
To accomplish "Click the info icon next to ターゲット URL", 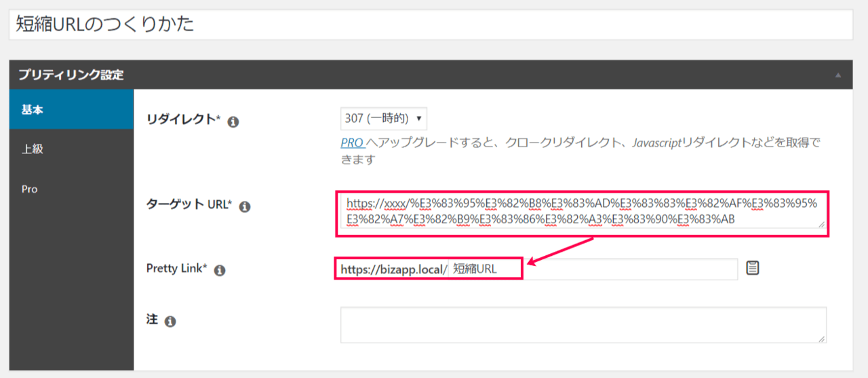I will pyautogui.click(x=245, y=207).
